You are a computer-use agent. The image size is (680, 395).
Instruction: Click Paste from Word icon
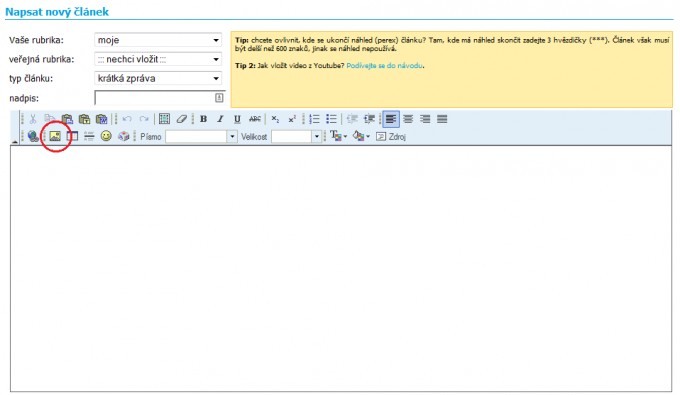(x=101, y=119)
